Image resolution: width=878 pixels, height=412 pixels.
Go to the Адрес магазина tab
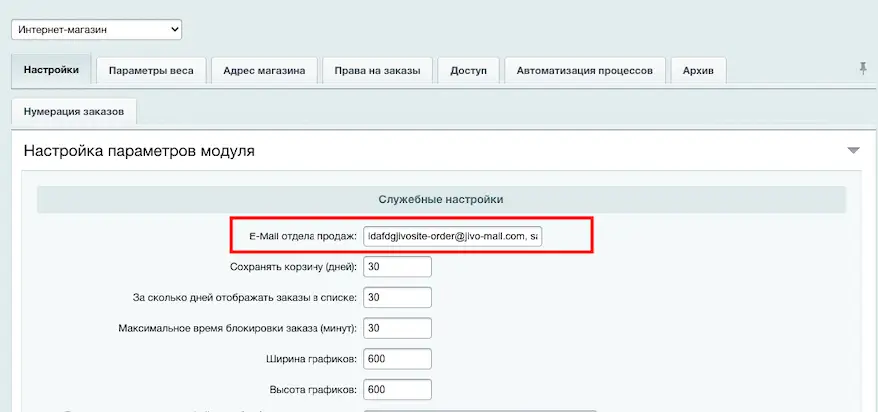(x=264, y=71)
